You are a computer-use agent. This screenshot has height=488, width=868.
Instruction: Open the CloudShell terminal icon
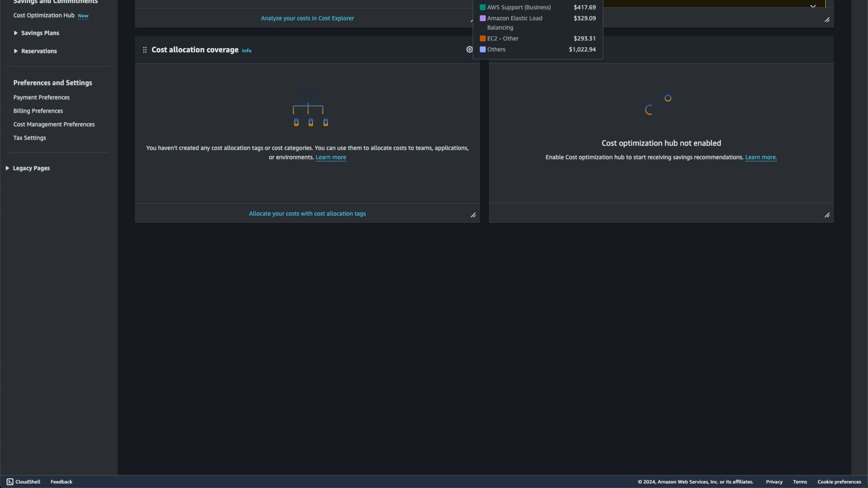click(x=10, y=482)
